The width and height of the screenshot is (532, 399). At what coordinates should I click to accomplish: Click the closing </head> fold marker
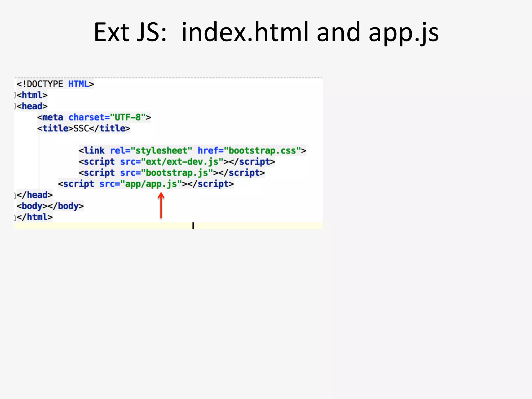[x=15, y=195]
